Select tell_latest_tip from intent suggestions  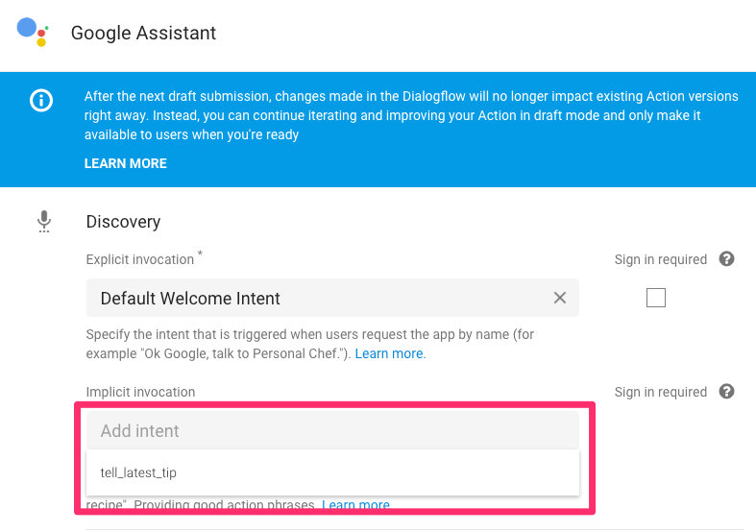pos(138,472)
